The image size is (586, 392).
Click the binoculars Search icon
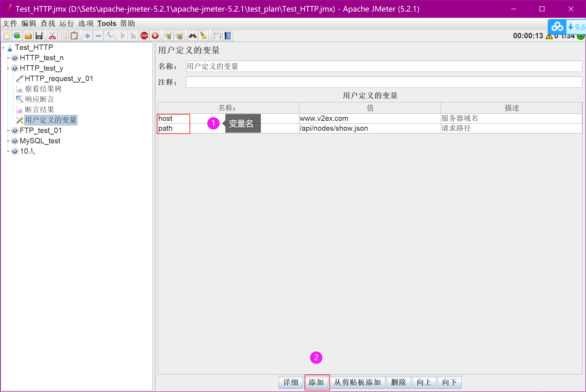[192, 36]
